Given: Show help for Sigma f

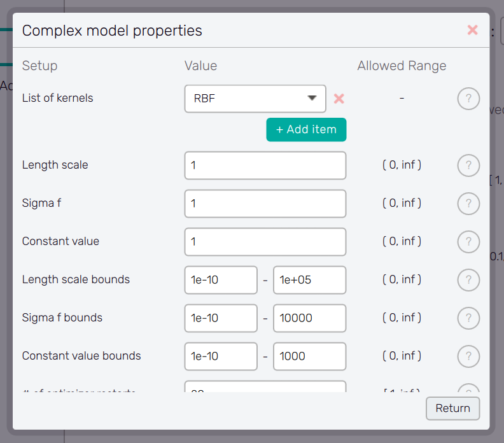Looking at the screenshot, I should (468, 204).
